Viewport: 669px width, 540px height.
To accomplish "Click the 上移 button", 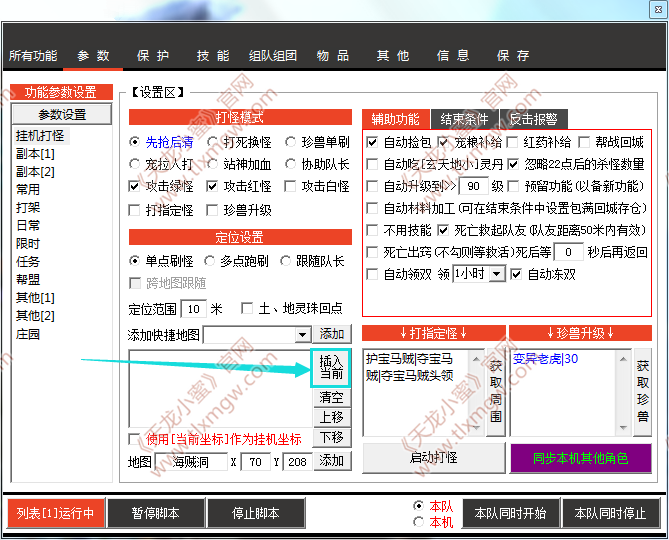I will (332, 417).
